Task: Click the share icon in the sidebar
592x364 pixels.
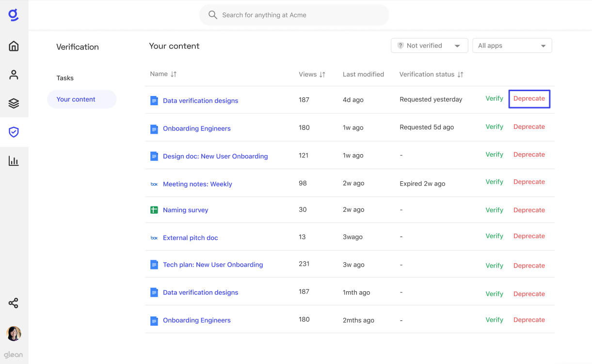Action: coord(14,303)
